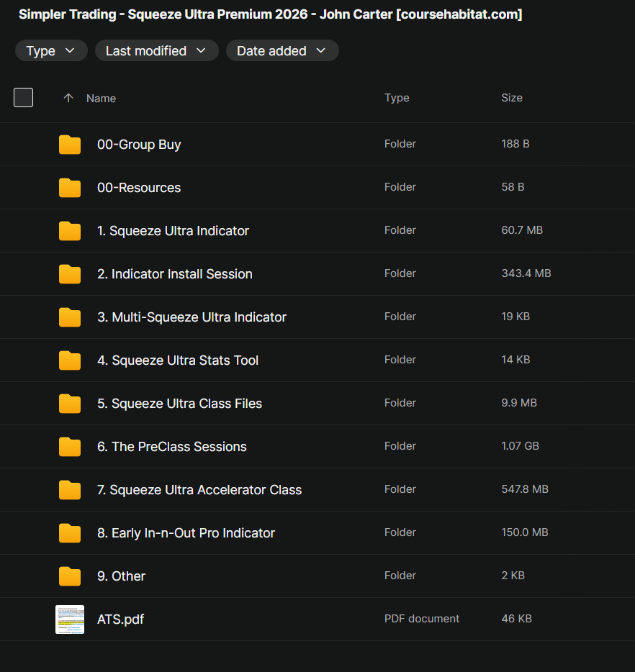Screen dimensions: 635x672
Task: Click the Squeeze Ultra Stats Tool folder icon
Action: point(70,360)
